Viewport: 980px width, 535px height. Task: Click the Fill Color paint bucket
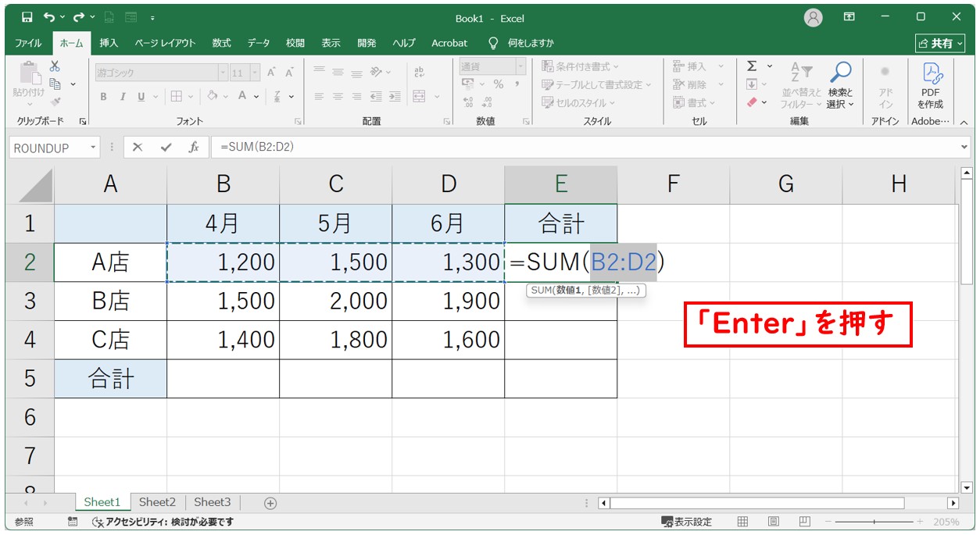pos(212,96)
